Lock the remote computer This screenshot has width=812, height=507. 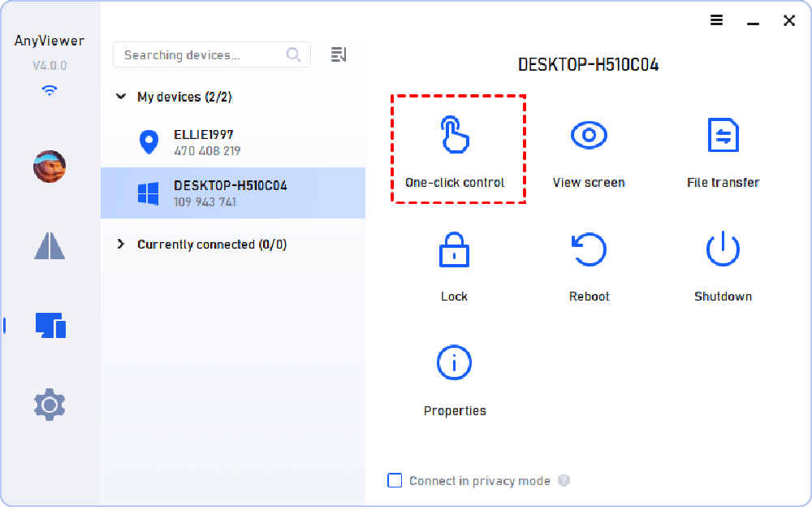point(454,250)
